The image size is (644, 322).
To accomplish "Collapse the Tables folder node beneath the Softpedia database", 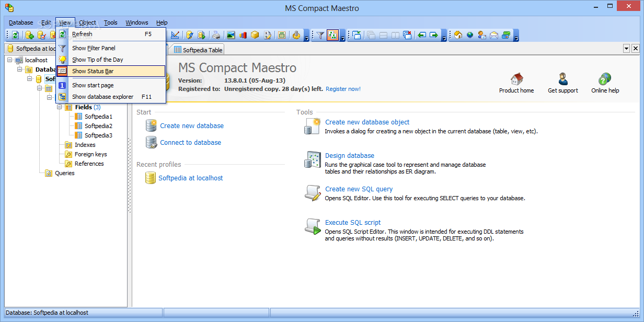I will click(39, 88).
